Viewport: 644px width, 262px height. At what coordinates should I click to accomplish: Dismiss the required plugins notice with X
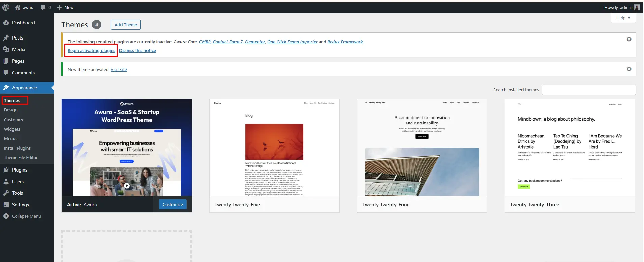tap(629, 39)
